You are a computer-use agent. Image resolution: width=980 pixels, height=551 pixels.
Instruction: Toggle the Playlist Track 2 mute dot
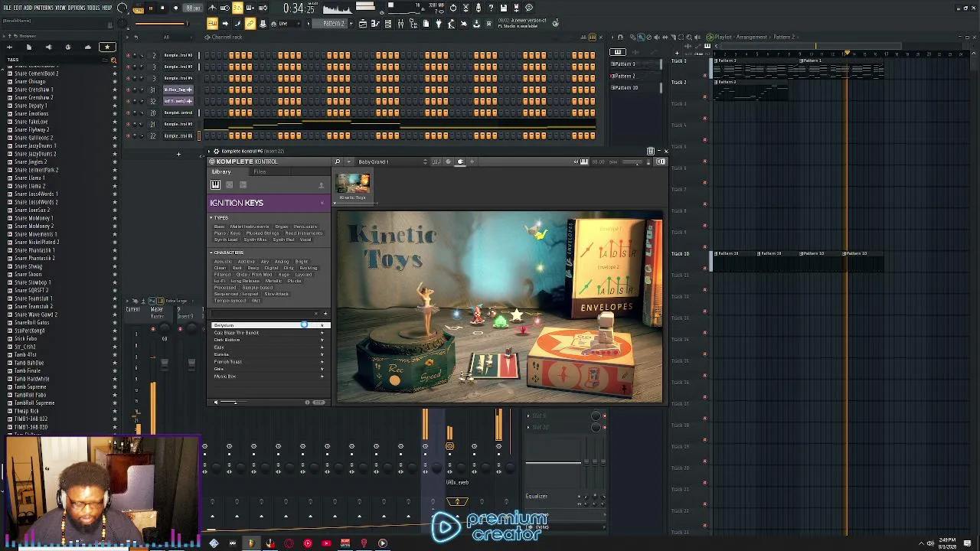(705, 97)
